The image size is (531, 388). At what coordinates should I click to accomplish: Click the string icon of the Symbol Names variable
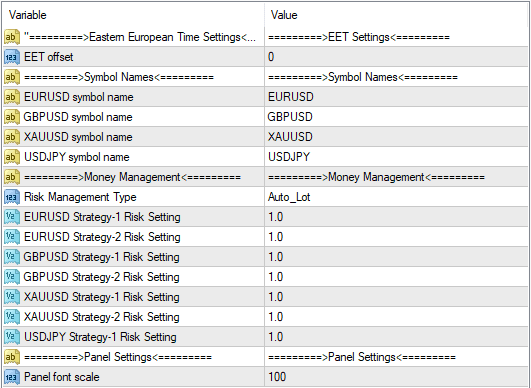point(12,77)
